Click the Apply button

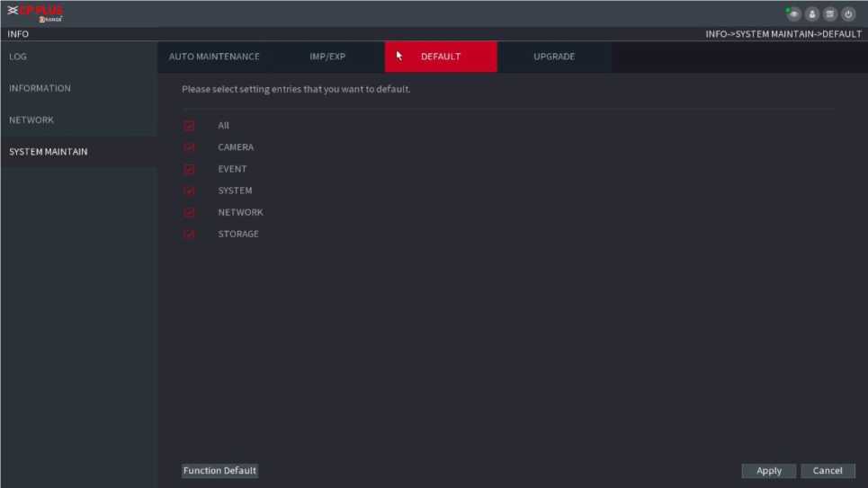coord(768,471)
